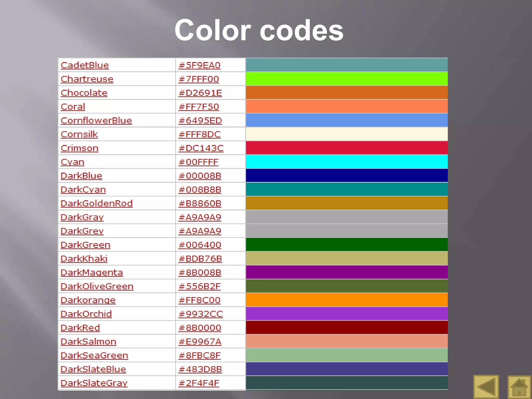
Task: Click hex code #DC143C
Action: 201,148
